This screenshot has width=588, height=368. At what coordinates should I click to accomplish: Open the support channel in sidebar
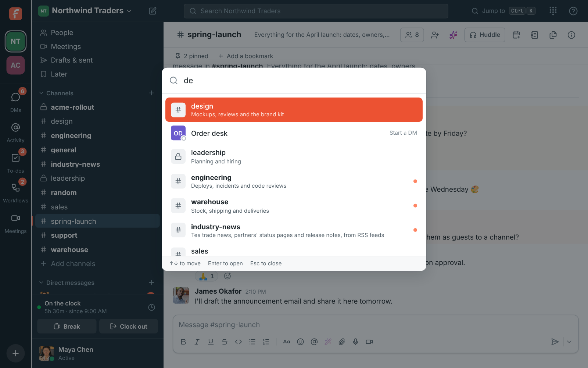98,236
